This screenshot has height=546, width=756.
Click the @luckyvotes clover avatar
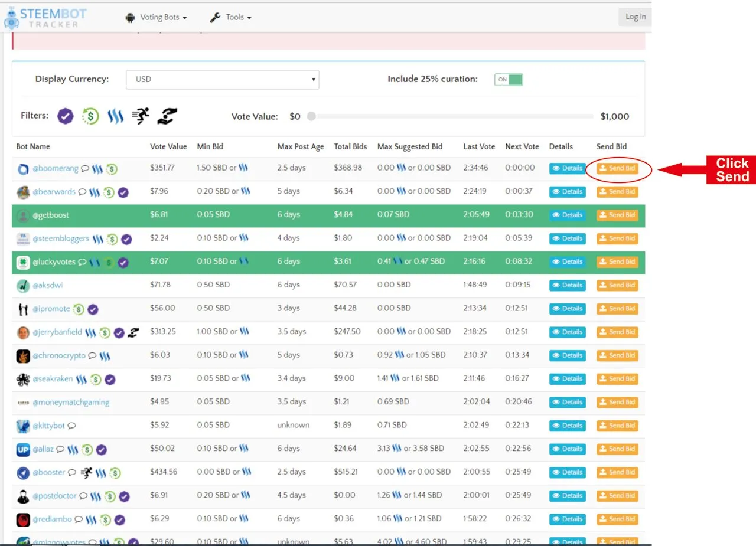[23, 262]
